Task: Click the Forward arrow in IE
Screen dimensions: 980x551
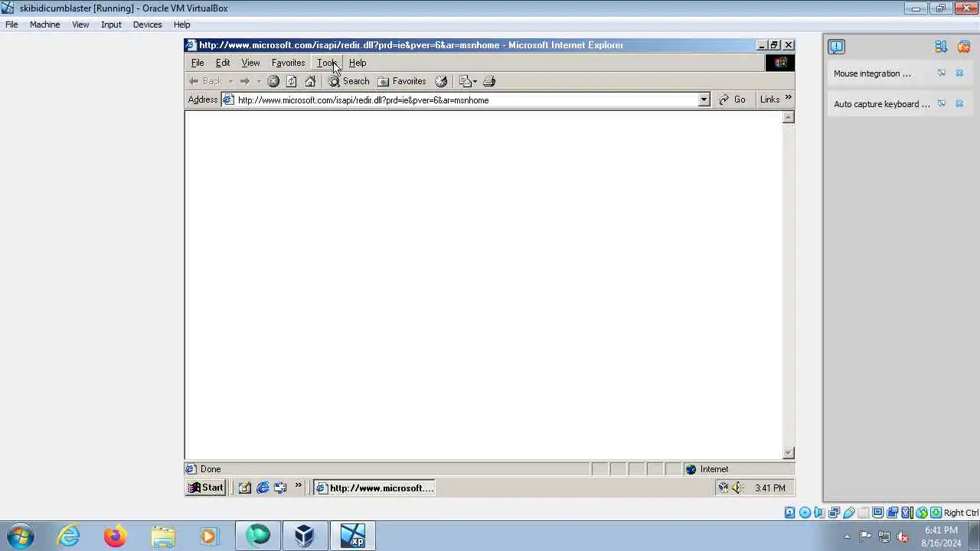Action: pos(244,81)
